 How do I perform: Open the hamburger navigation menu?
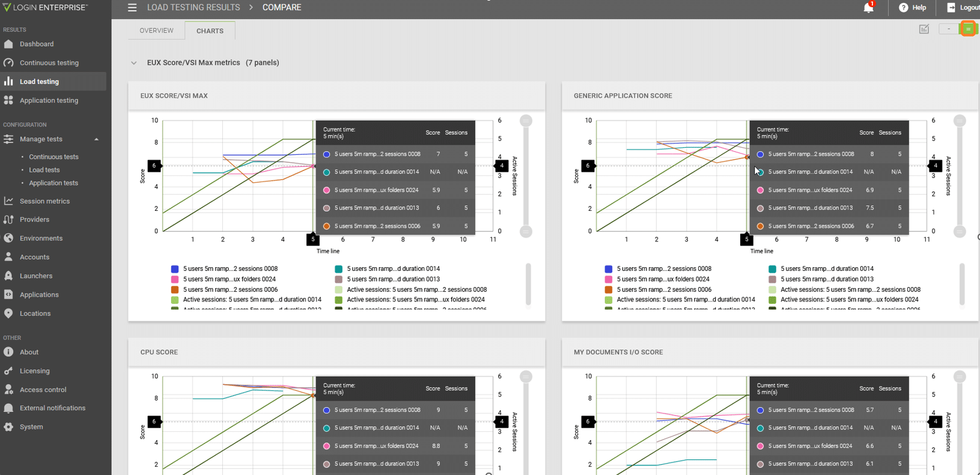(x=132, y=8)
